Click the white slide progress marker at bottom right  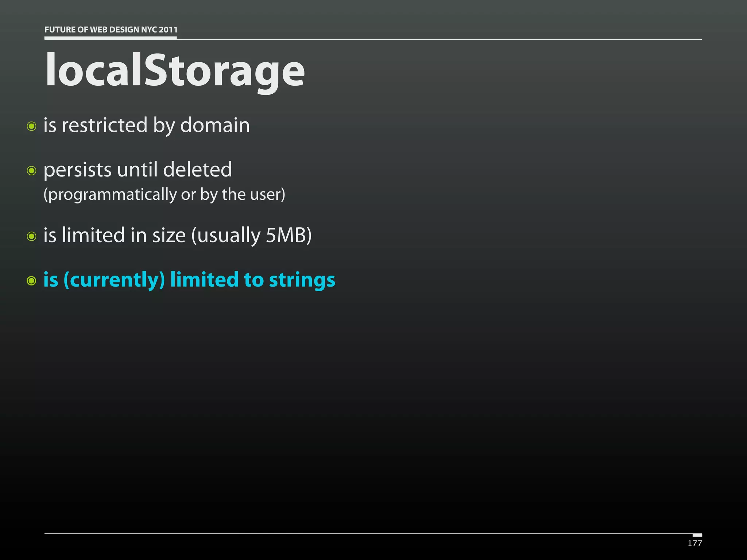697,535
